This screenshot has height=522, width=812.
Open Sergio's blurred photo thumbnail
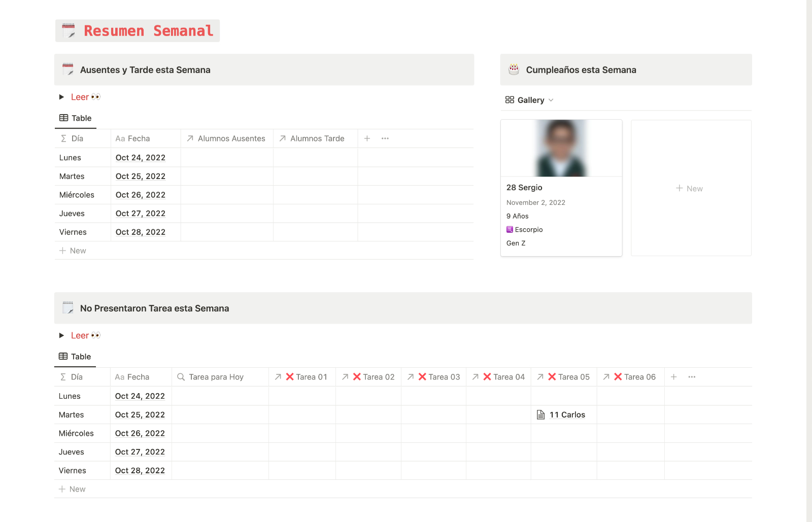(x=561, y=148)
